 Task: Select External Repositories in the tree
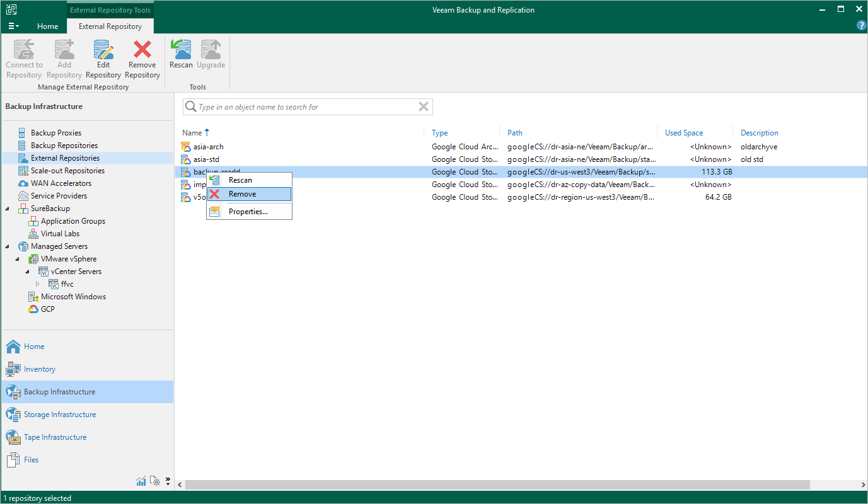pos(65,158)
